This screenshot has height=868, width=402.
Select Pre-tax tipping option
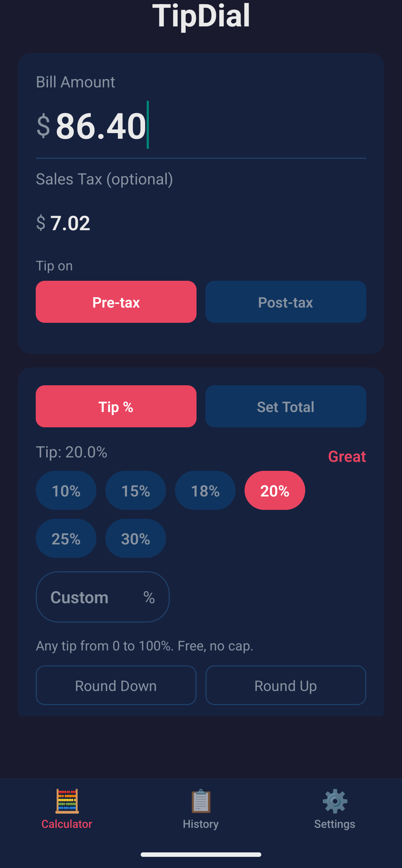pos(116,302)
